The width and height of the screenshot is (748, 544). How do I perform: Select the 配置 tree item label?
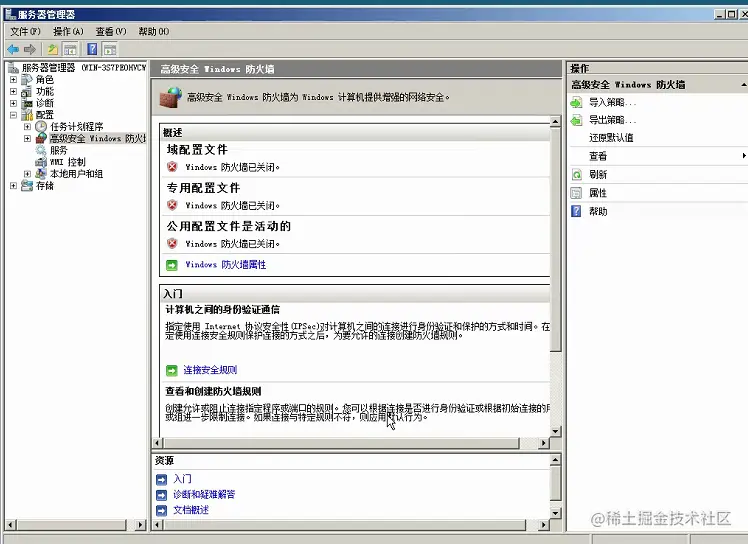(x=45, y=115)
